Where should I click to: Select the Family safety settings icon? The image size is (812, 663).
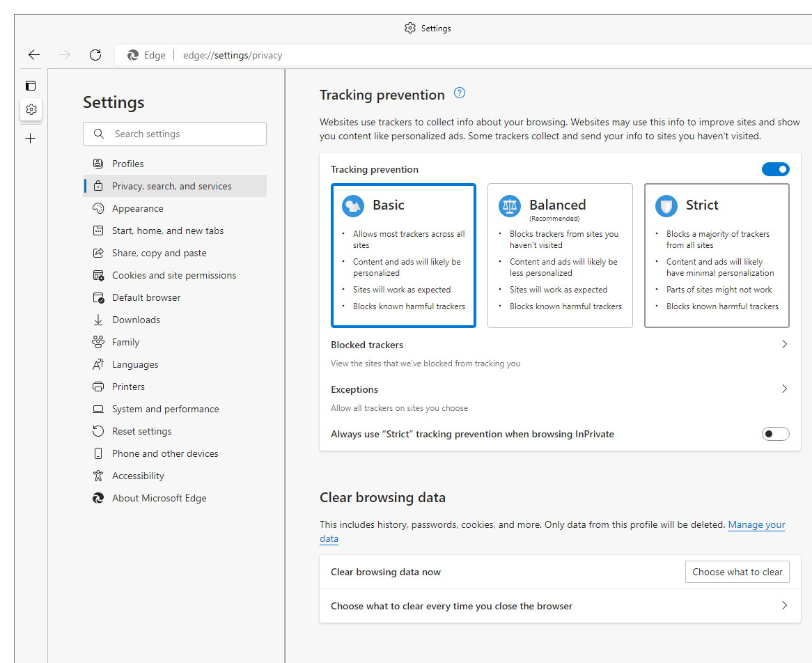(x=98, y=341)
